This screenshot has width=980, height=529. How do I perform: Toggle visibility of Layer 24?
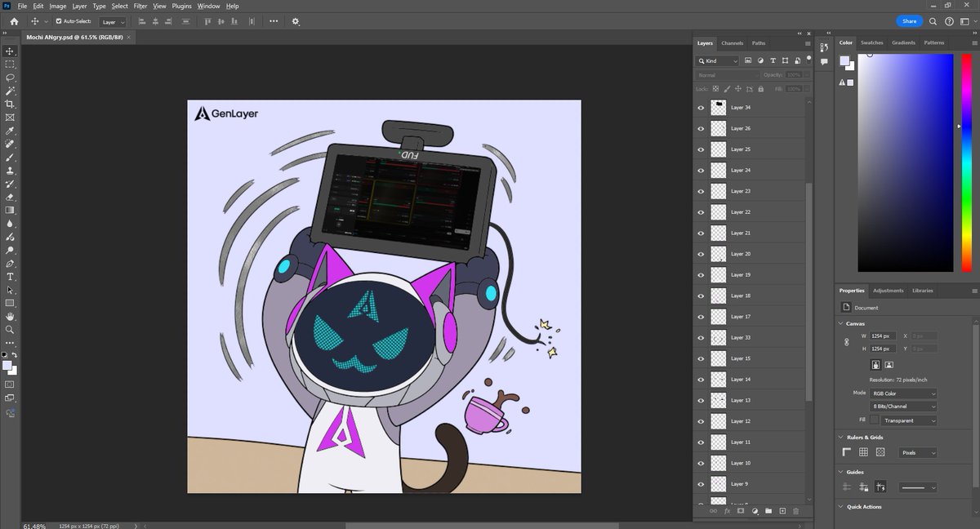pyautogui.click(x=701, y=171)
